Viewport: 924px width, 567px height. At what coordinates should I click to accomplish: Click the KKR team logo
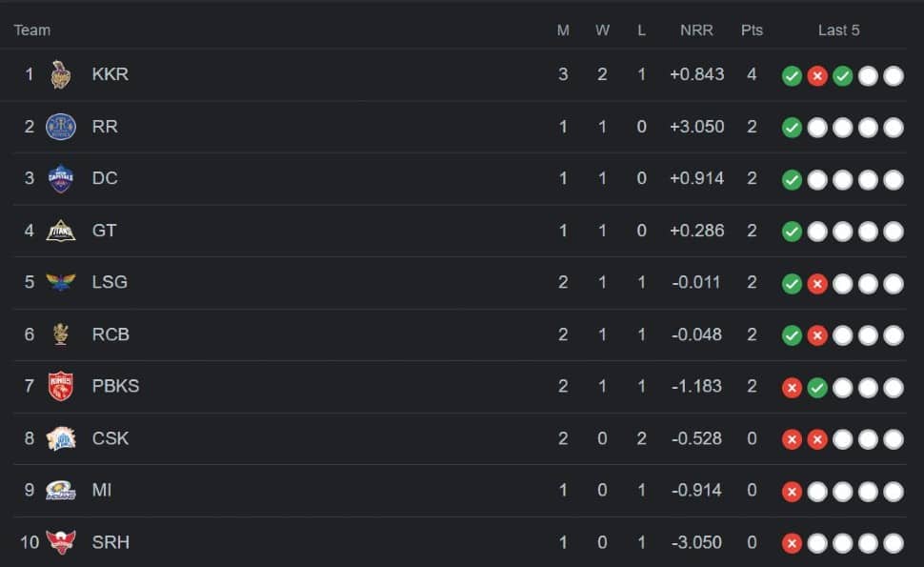[x=61, y=75]
